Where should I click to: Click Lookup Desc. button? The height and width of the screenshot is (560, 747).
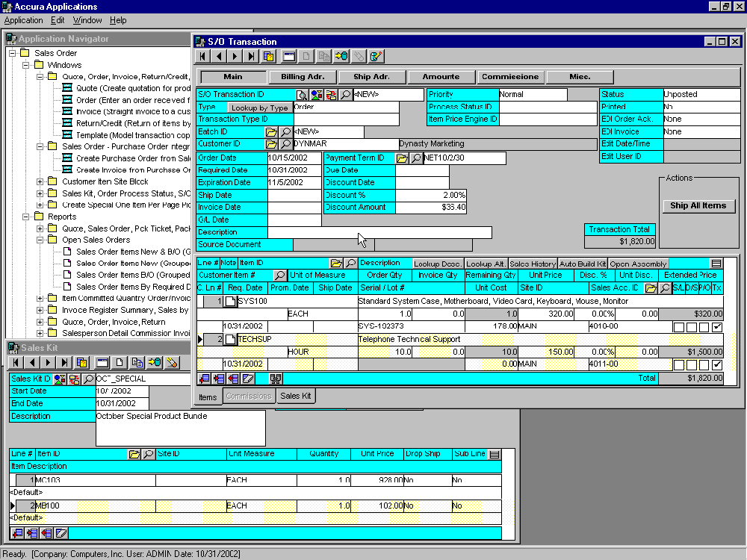437,264
